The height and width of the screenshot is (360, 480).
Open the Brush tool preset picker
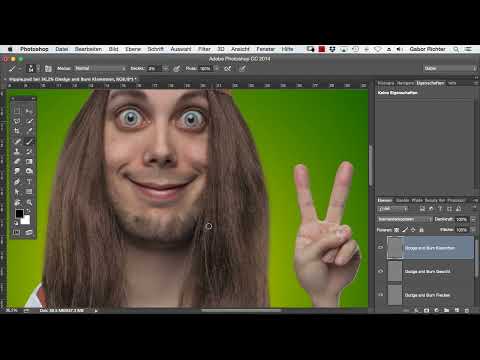coord(15,69)
